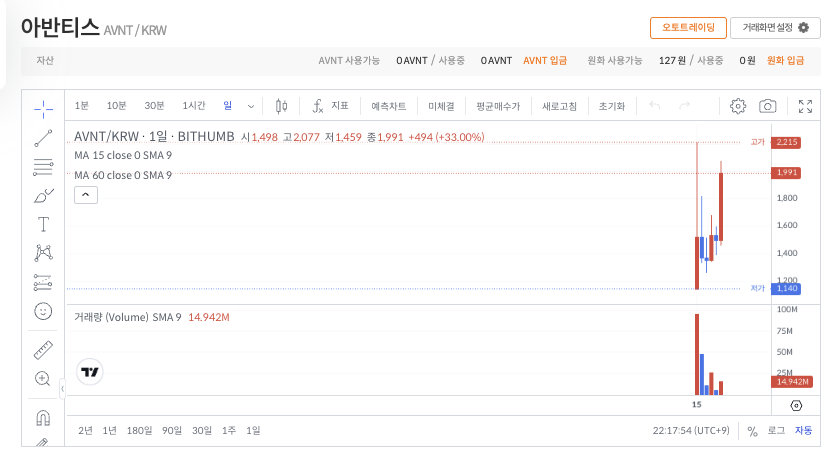Open 거래화면설정 trading screen settings
The width and height of the screenshot is (840, 460).
[775, 28]
